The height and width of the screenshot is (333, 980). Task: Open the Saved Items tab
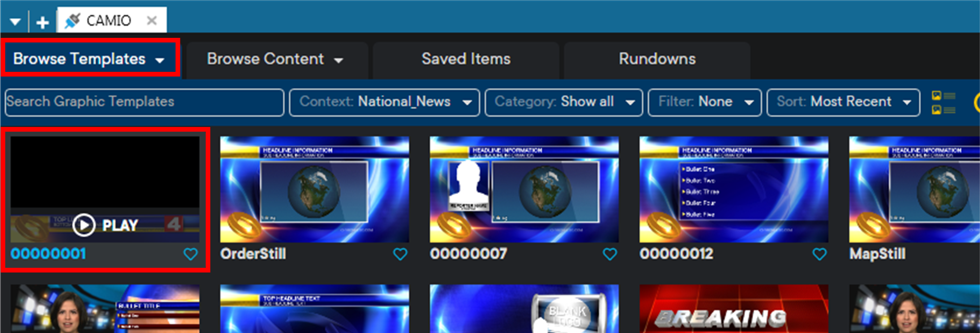coord(466,59)
